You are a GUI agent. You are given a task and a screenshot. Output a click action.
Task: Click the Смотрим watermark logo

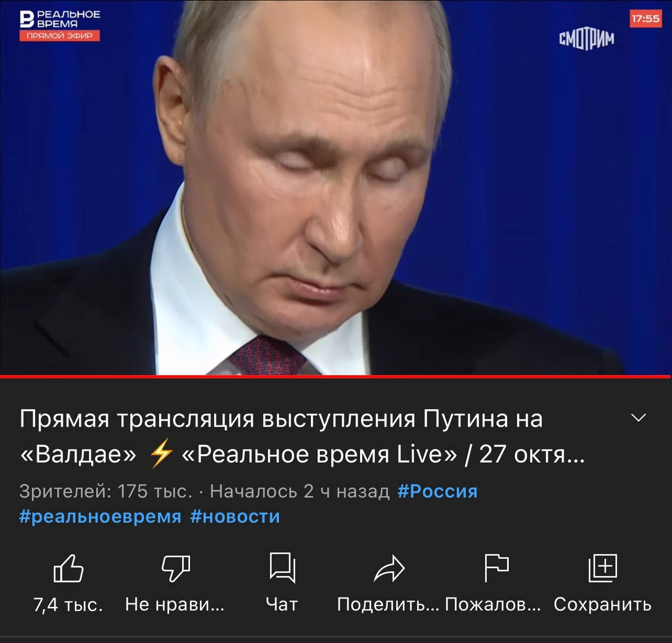pos(586,39)
